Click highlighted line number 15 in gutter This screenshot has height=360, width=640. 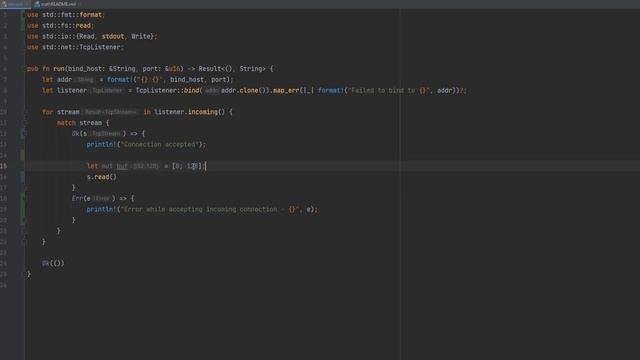coord(4,166)
